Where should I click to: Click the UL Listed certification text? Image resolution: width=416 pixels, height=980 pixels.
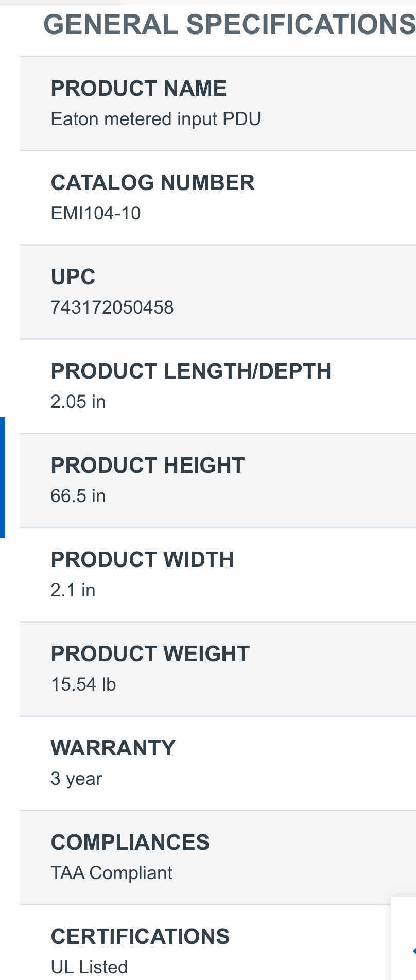[89, 967]
